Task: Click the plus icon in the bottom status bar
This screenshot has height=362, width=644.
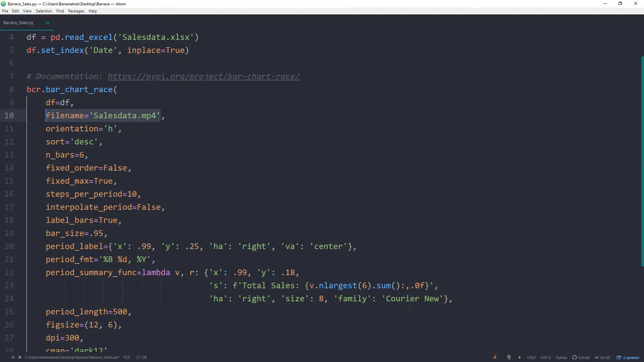Action: point(13,357)
